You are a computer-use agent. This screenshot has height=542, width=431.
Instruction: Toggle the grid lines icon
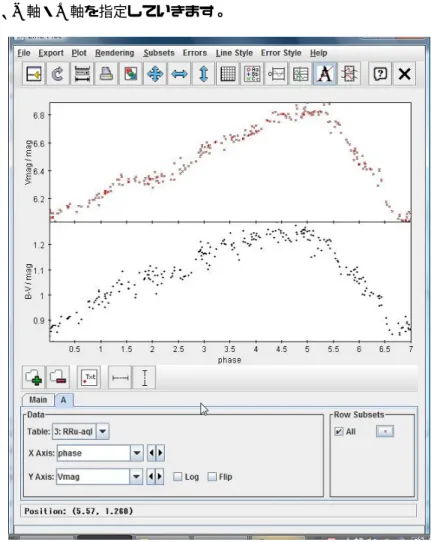[228, 74]
